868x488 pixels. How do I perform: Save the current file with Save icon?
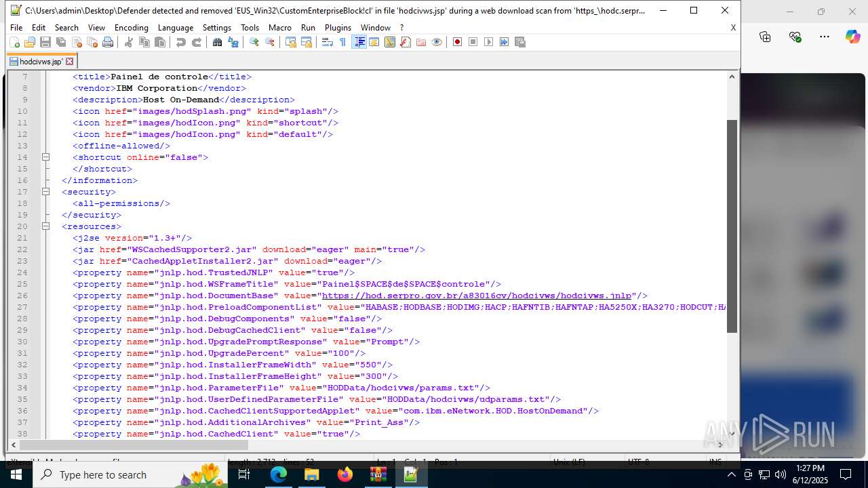pyautogui.click(x=45, y=42)
